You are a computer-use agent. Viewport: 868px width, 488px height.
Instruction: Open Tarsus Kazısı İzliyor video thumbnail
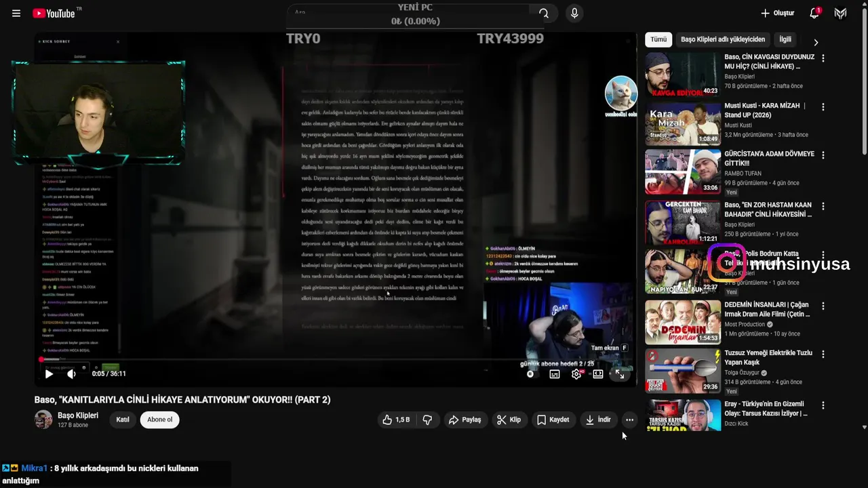click(x=683, y=415)
